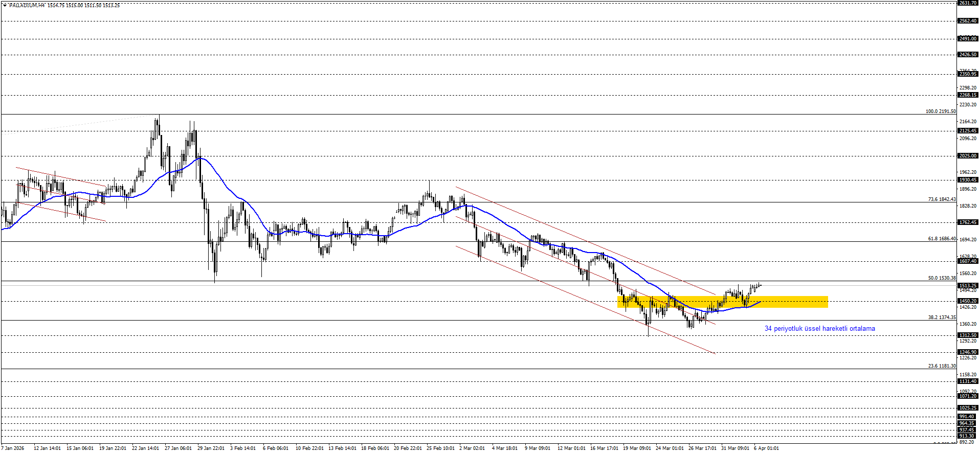
Task: Click the 1930.45 price level tag
Action: tap(968, 180)
